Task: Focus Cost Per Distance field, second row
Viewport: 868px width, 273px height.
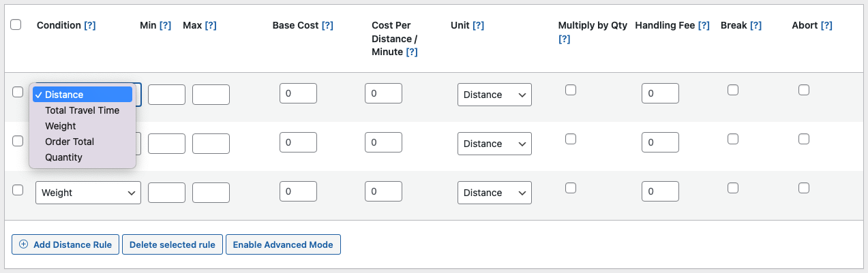Action: [x=383, y=142]
